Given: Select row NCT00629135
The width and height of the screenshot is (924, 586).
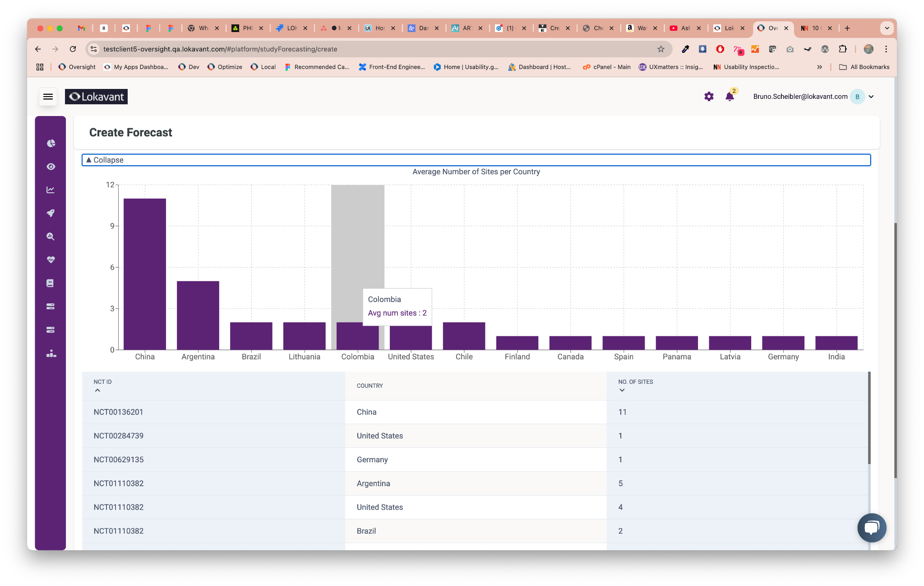Looking at the screenshot, I should [475, 460].
